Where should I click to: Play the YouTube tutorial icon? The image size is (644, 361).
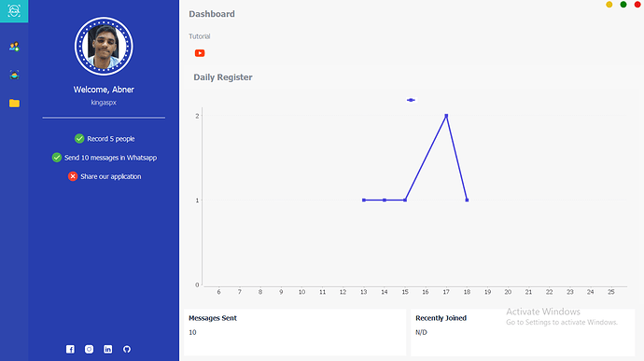[x=200, y=53]
